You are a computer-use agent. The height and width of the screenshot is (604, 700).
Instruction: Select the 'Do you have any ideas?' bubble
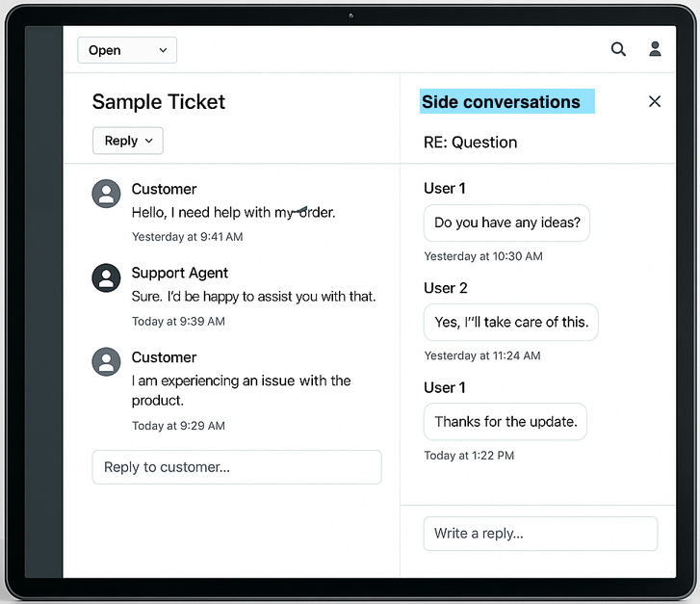point(506,223)
